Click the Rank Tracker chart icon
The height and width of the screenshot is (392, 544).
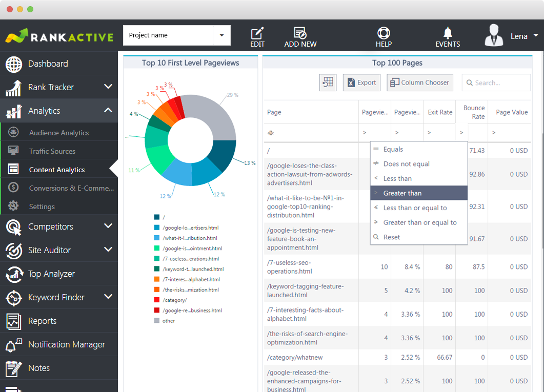(x=13, y=88)
